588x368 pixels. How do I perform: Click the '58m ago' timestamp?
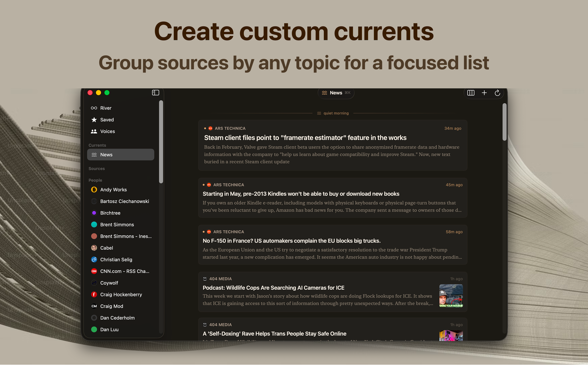(454, 232)
